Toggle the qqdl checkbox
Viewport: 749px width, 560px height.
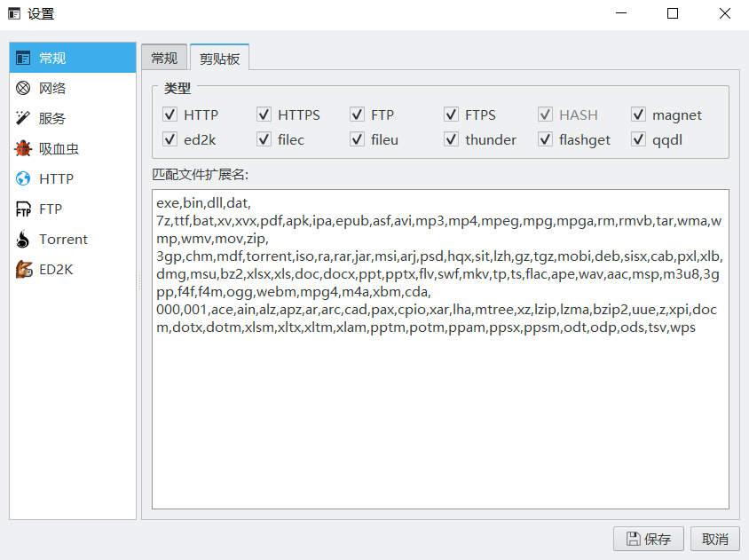pos(638,139)
